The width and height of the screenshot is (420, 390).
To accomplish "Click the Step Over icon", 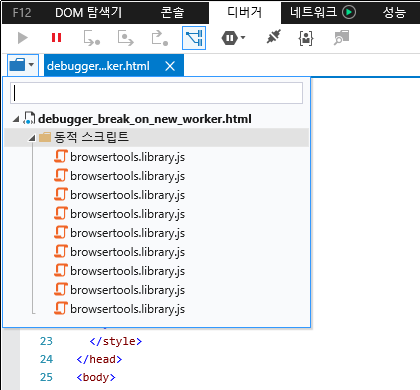I will (x=126, y=38).
